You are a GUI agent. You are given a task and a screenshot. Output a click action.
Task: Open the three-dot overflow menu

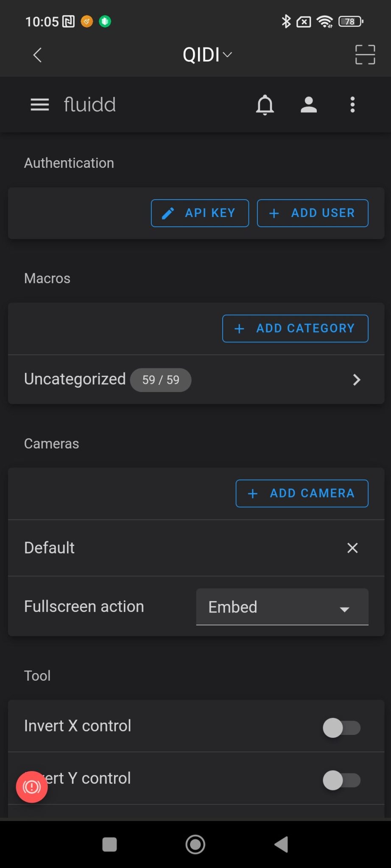(x=352, y=105)
